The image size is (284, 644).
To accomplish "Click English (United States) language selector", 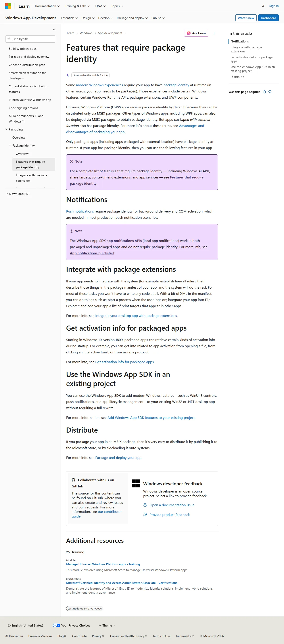I will click(x=25, y=625).
